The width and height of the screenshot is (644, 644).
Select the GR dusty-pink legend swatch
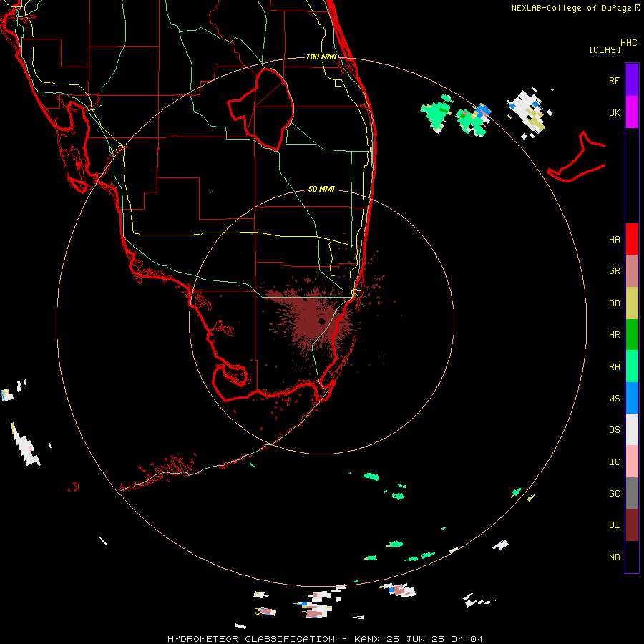tap(632, 271)
